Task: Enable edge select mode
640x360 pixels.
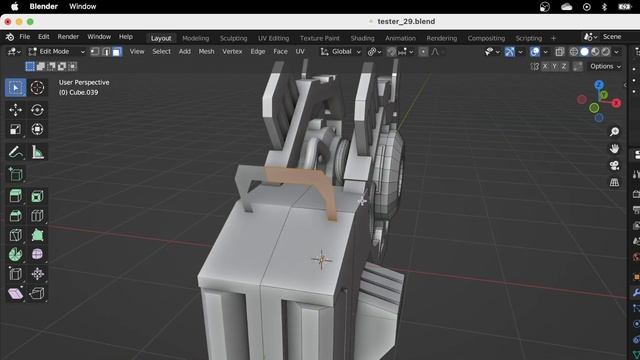Action: [x=106, y=52]
